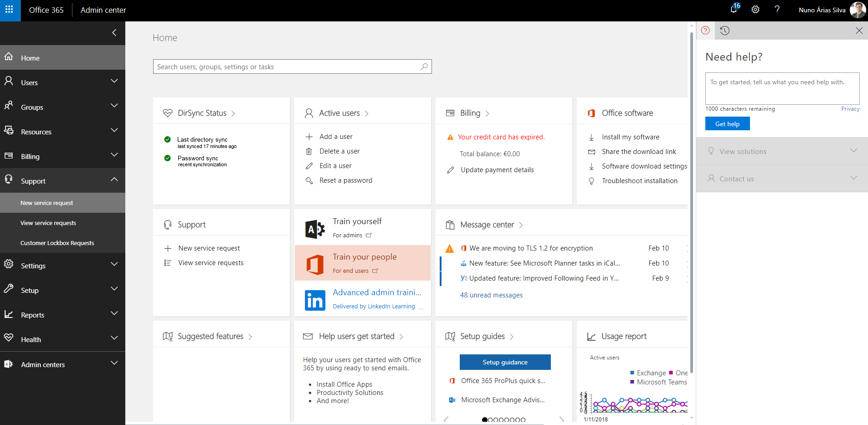This screenshot has width=868, height=425.
Task: Click the Delete a user trash icon
Action: point(309,151)
